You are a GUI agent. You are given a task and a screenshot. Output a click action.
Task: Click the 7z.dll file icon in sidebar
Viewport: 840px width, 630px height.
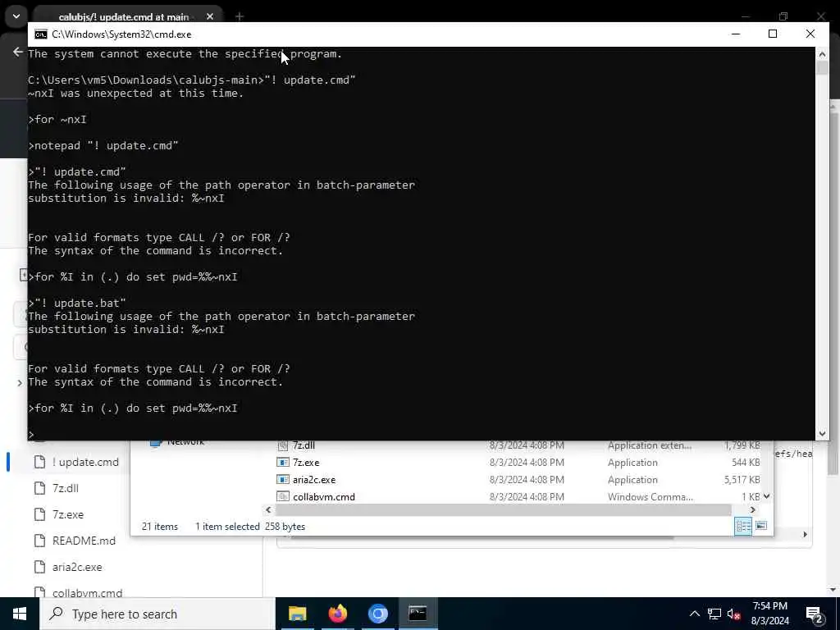coord(39,488)
